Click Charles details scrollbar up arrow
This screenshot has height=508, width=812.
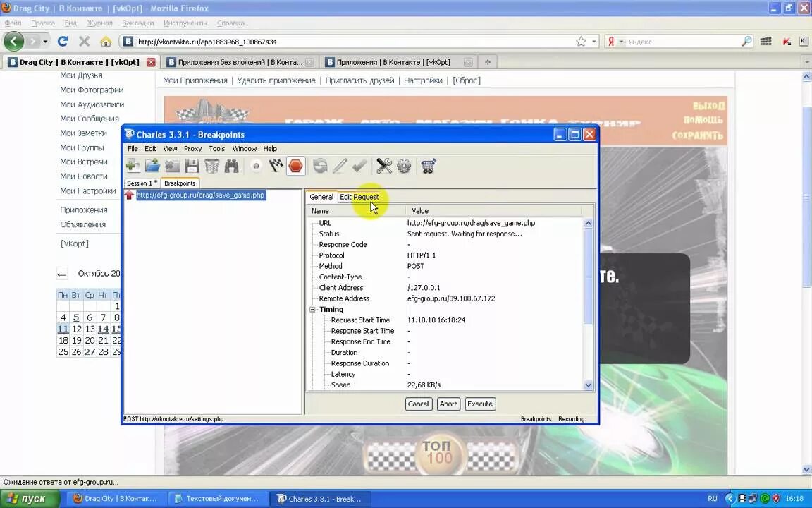tap(589, 223)
